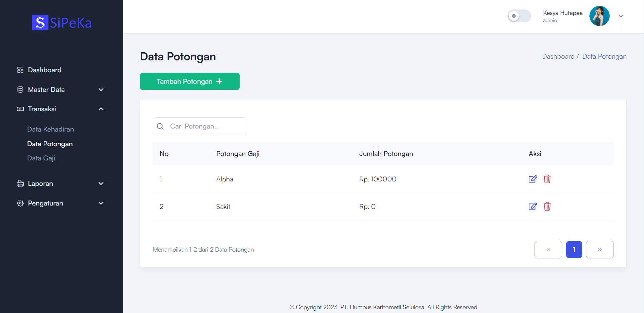The width and height of the screenshot is (644, 313).
Task: Select the Transaksi money icon in sidebar
Action: 20,109
